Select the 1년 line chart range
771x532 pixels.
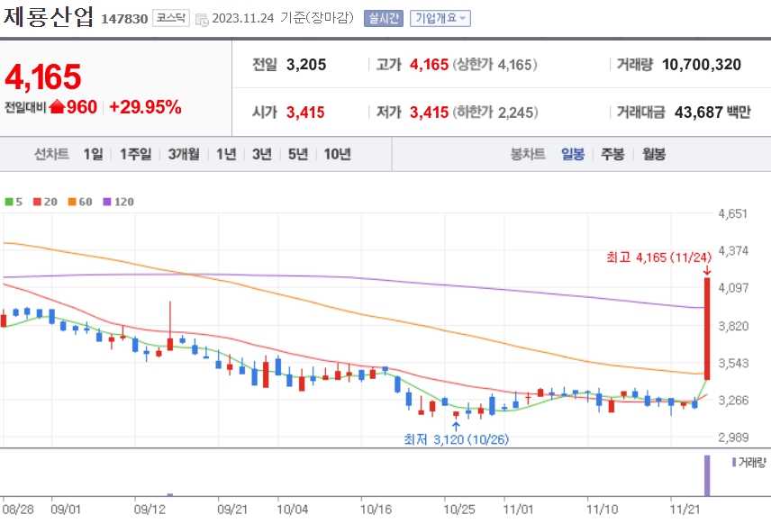(x=226, y=154)
